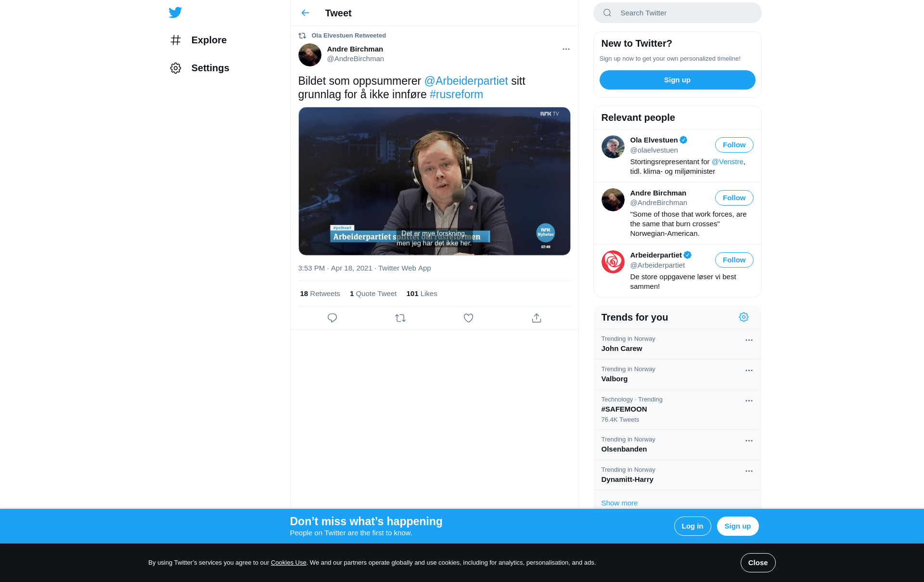Follow Andre Birchman
Image resolution: width=924 pixels, height=582 pixels.
[734, 198]
